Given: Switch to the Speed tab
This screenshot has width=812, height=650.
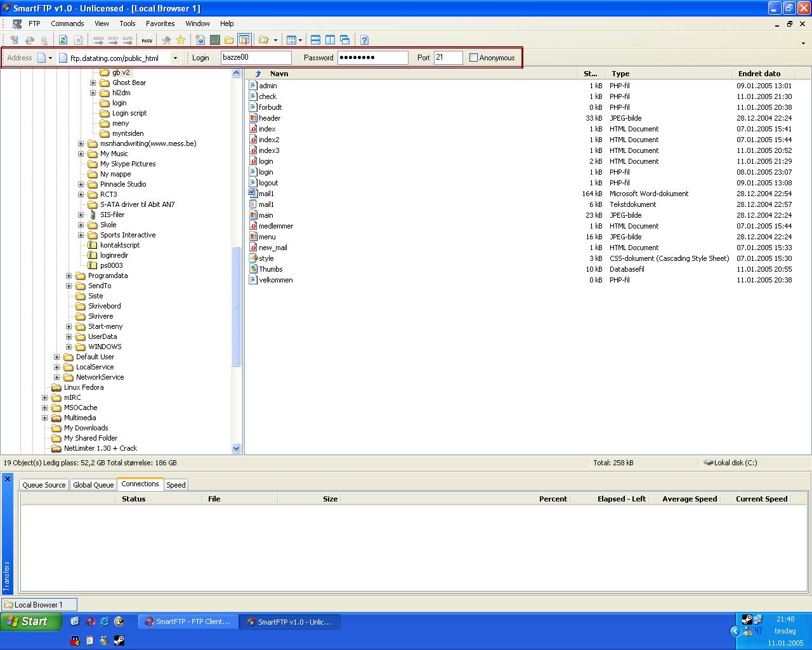Looking at the screenshot, I should (176, 485).
